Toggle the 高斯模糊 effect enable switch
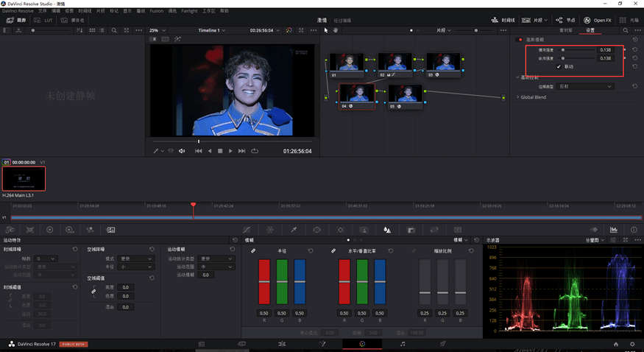The width and height of the screenshot is (644, 352). (520, 40)
